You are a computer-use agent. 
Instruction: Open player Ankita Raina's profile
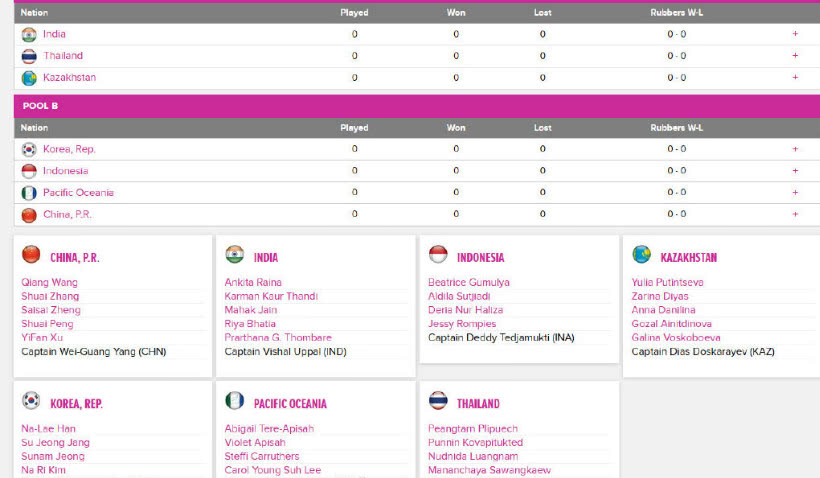tap(253, 282)
